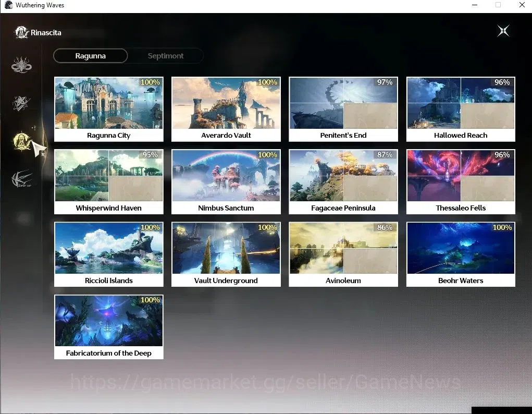Switch to the Septimont tab

tap(166, 56)
